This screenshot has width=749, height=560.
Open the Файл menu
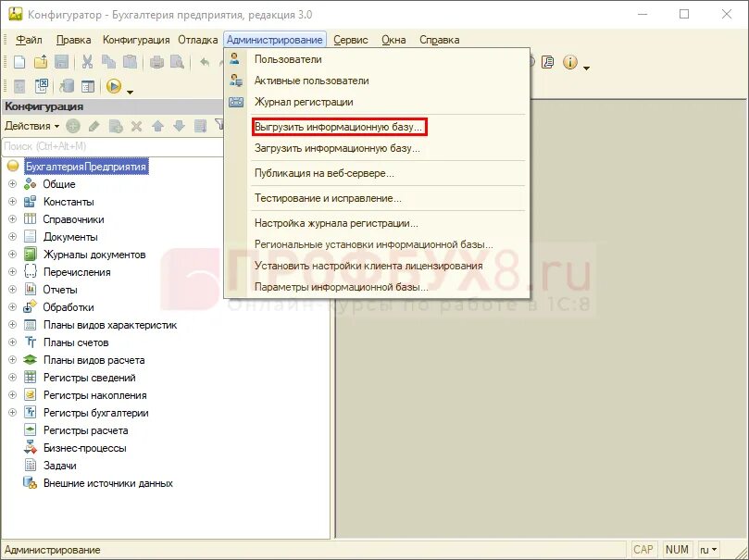coord(29,40)
